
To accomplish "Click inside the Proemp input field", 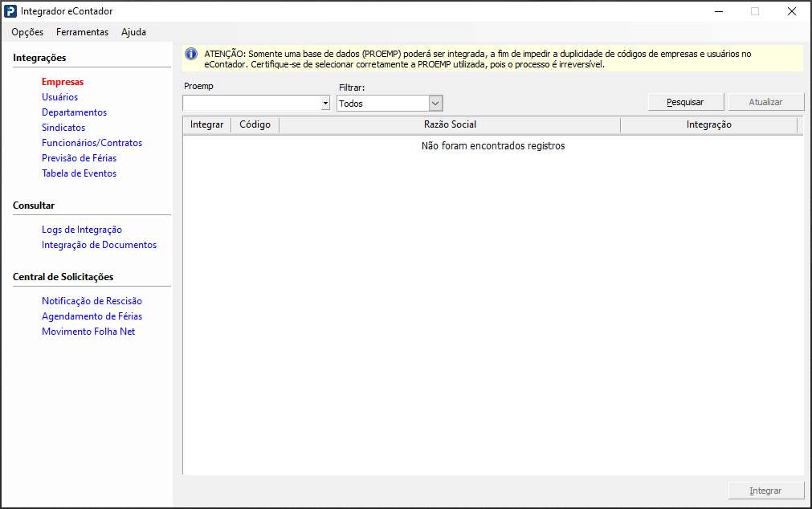I will coord(251,104).
